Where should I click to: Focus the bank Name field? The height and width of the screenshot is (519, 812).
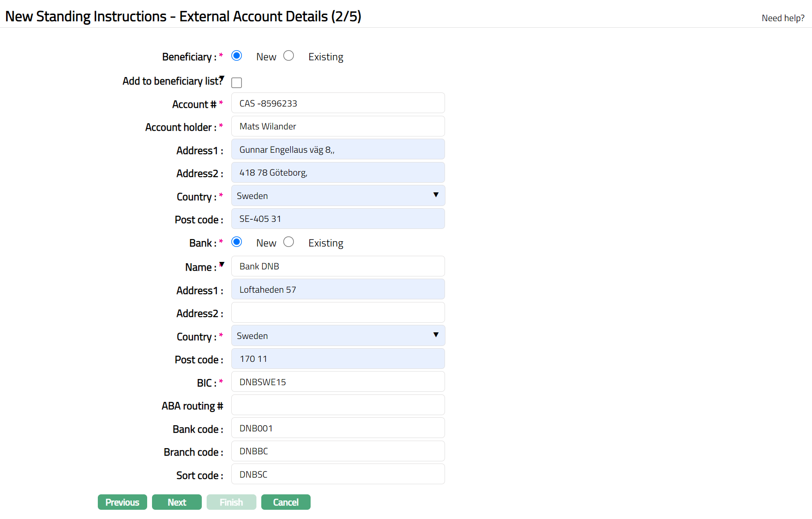coord(338,266)
